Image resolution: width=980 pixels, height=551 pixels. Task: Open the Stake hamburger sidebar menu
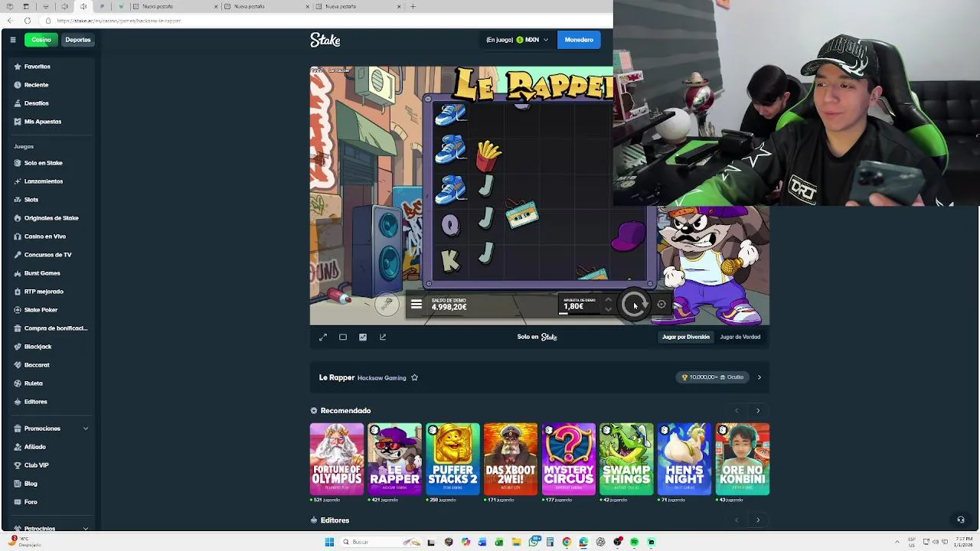(x=12, y=40)
